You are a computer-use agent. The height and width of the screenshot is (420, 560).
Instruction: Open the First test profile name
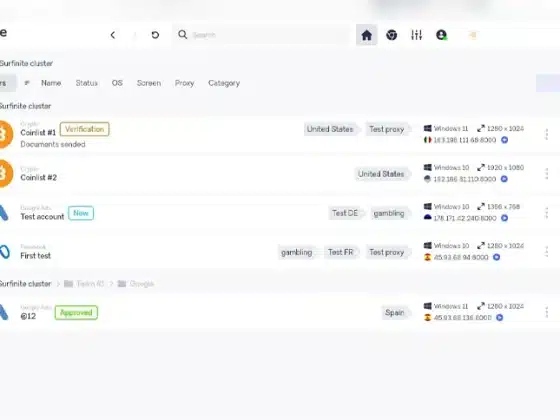pos(35,256)
